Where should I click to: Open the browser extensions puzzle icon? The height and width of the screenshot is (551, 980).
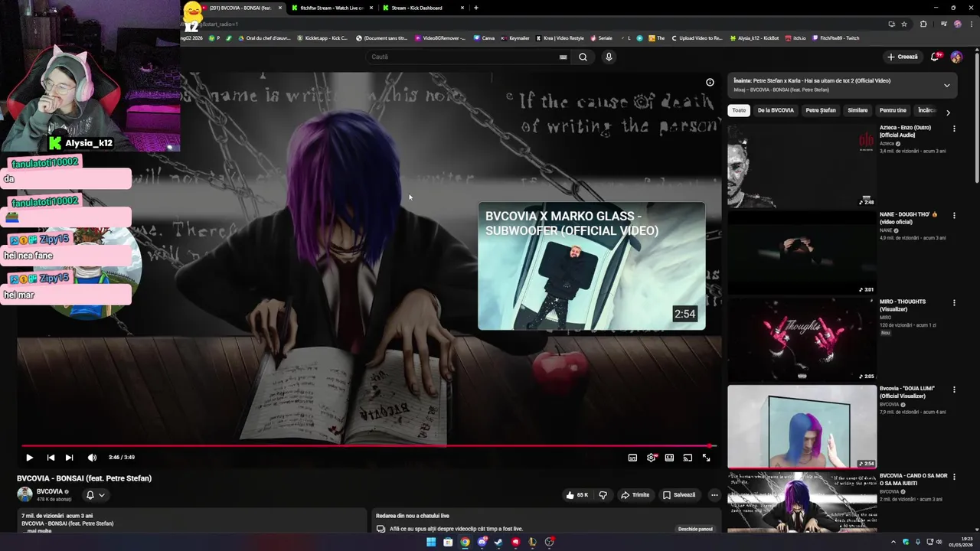coord(923,24)
